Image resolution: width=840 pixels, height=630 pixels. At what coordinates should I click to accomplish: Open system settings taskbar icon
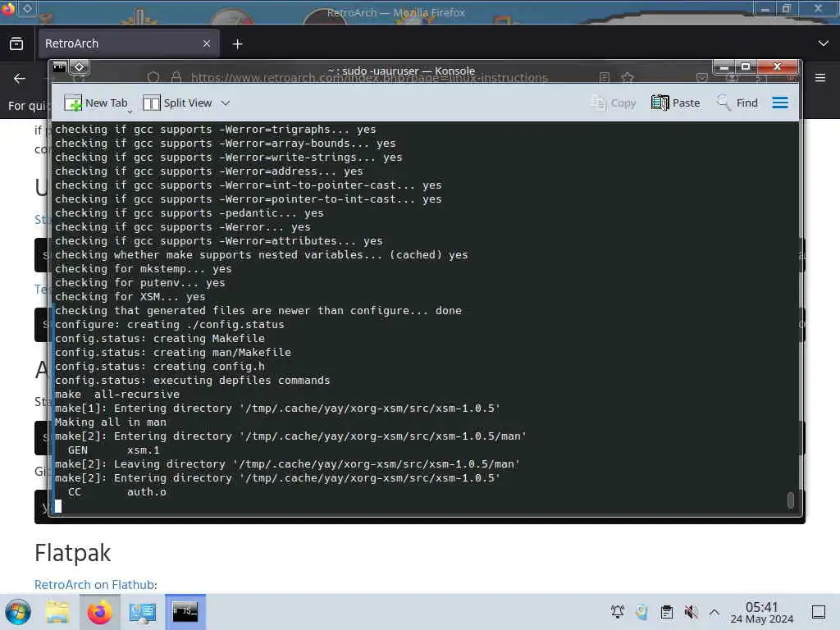143,612
